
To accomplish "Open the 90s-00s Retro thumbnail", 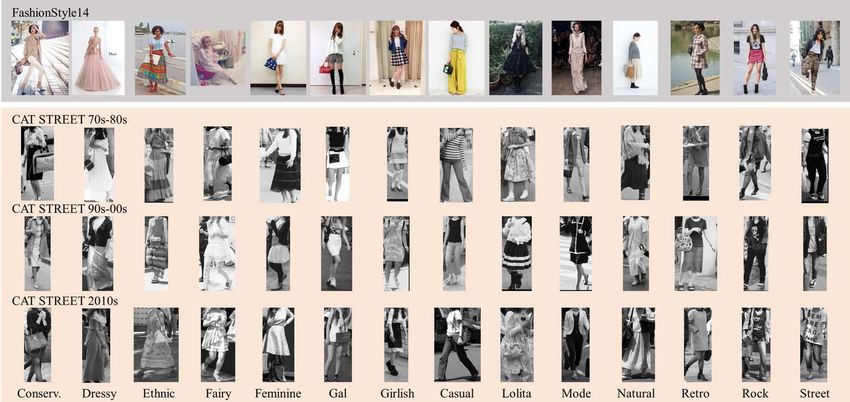I will point(696,254).
